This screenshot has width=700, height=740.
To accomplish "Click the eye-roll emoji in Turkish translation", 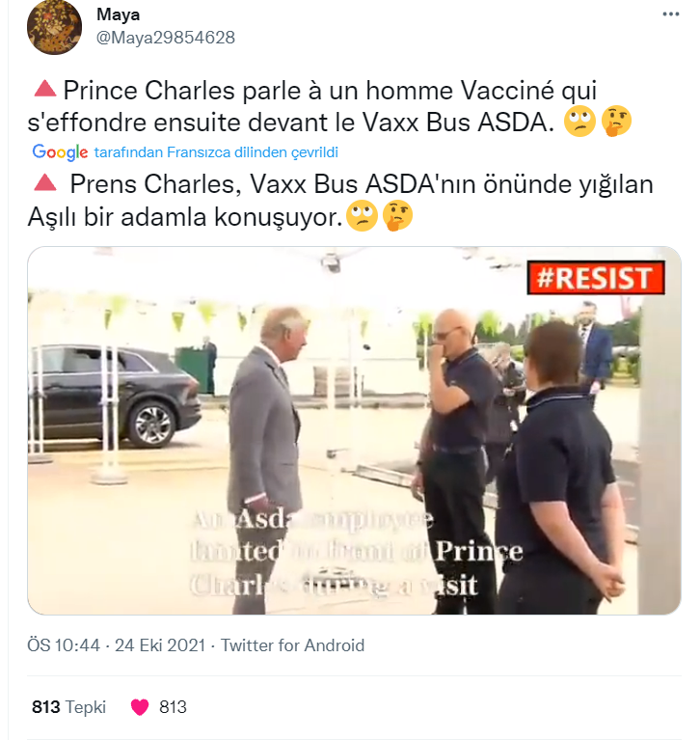I will tap(362, 216).
